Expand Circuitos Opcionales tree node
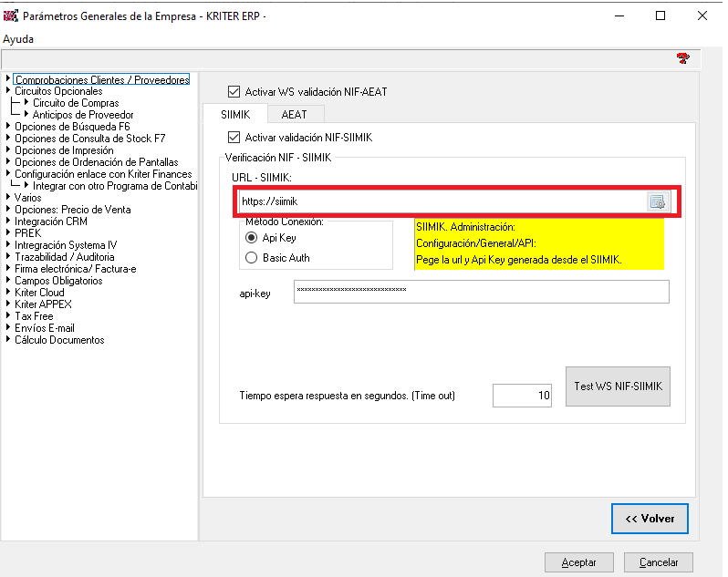The height and width of the screenshot is (577, 728). coord(8,91)
